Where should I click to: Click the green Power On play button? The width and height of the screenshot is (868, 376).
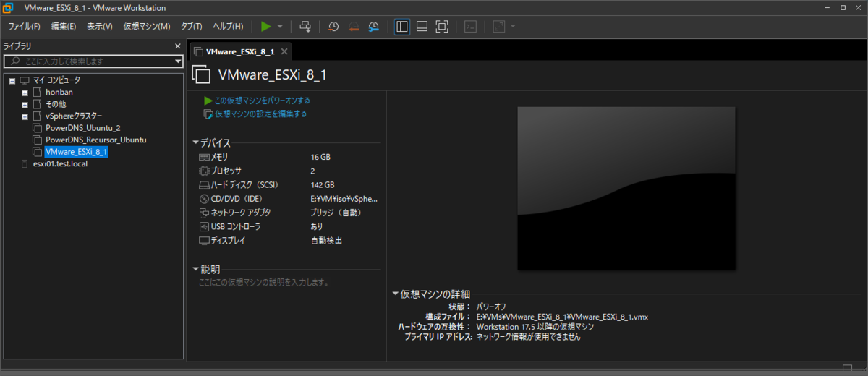click(x=266, y=27)
